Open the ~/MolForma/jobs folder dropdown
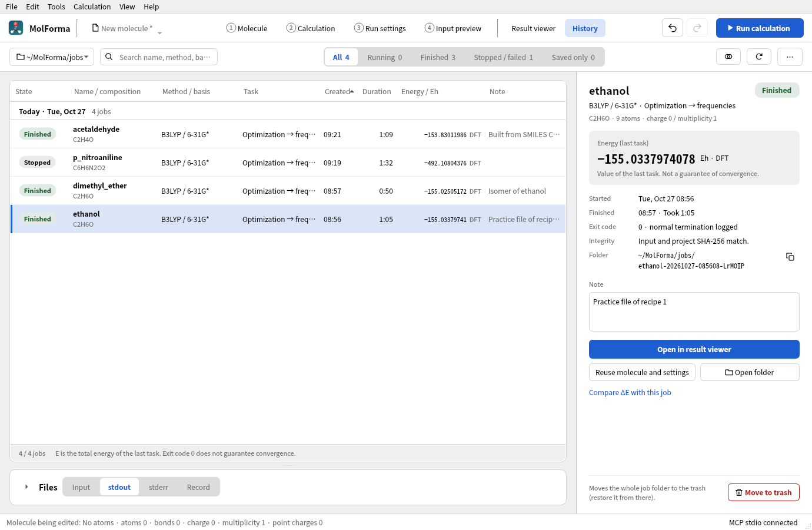This screenshot has height=530, width=812. click(x=52, y=57)
